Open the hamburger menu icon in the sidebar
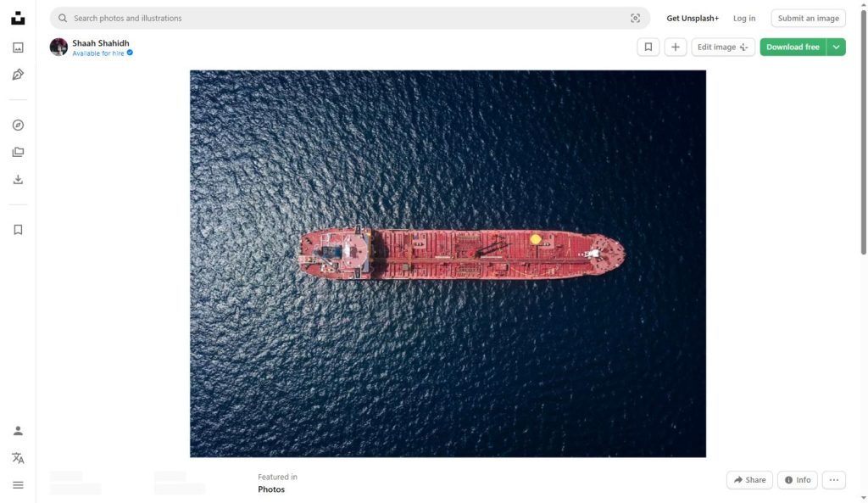The height and width of the screenshot is (503, 868). click(x=18, y=485)
